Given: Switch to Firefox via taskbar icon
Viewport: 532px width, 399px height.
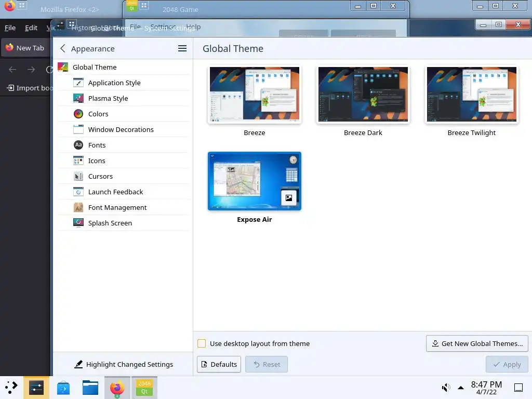Looking at the screenshot, I should (x=117, y=388).
